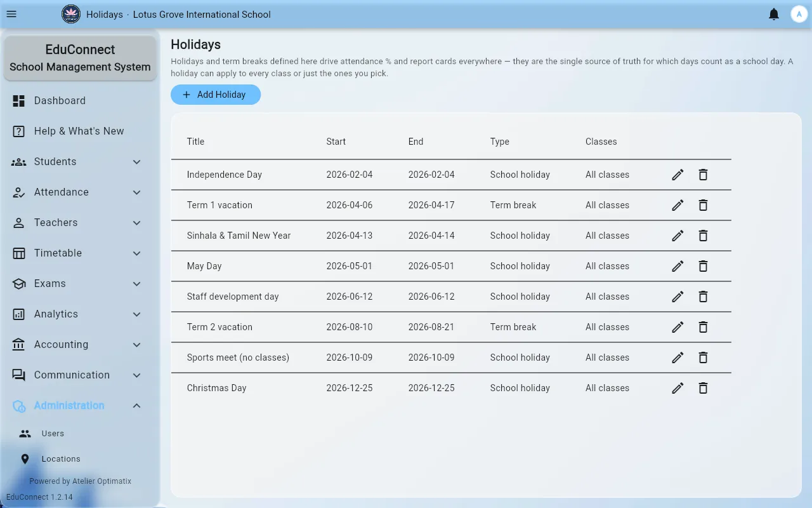Edit the Independence Day holiday

(x=678, y=175)
